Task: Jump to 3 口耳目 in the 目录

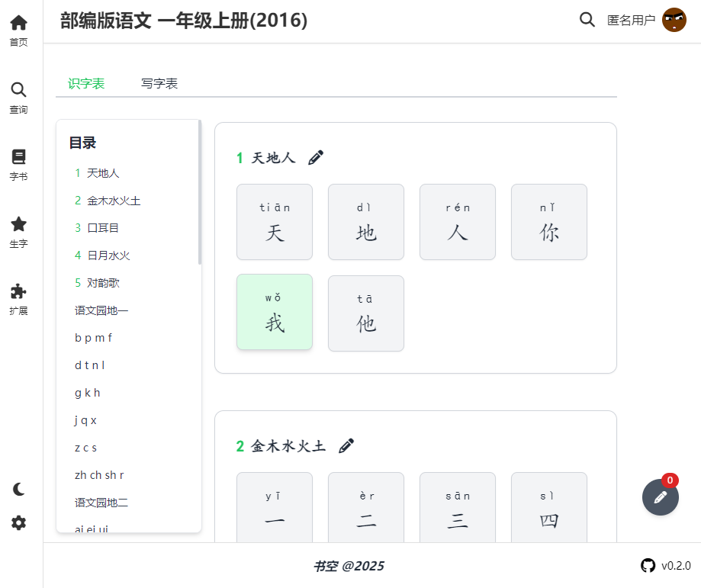Action: click(97, 228)
